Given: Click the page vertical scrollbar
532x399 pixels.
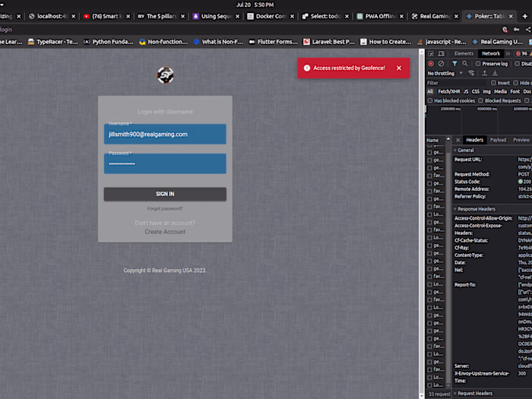Looking at the screenshot, I should [422, 224].
